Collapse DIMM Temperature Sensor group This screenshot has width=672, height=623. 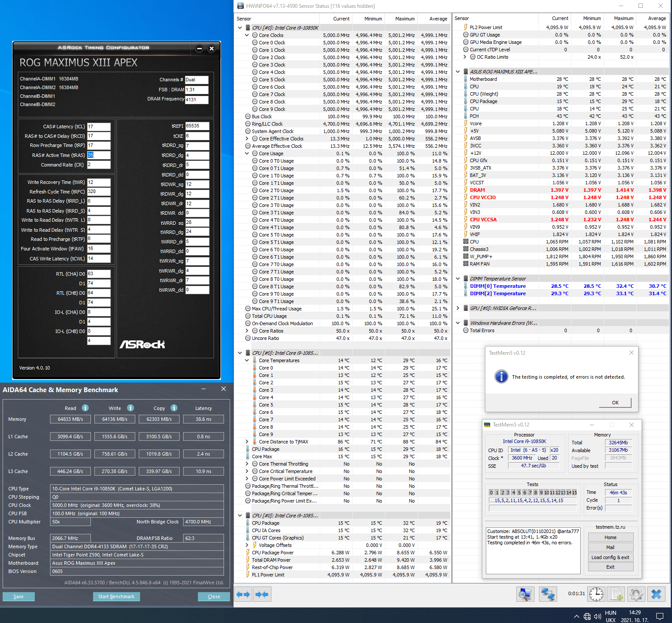coord(458,279)
